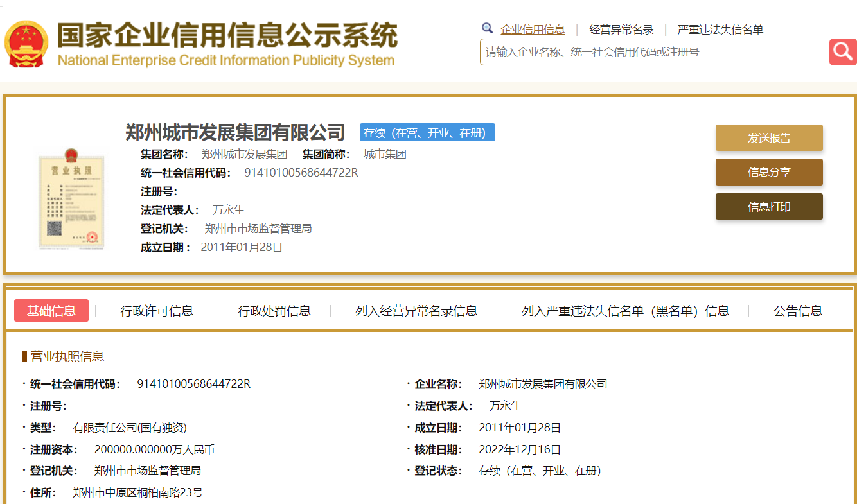Click the 发送报告 button

769,138
